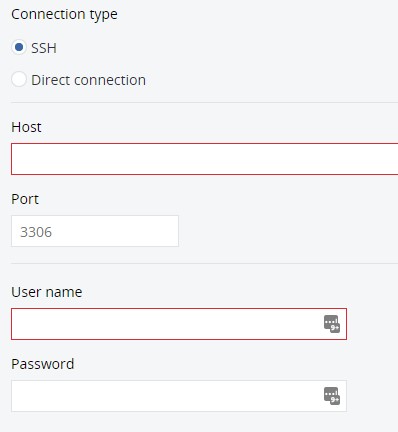The height and width of the screenshot is (432, 398).
Task: Select the 3306 placeholder text in Port
Action: click(x=36, y=232)
